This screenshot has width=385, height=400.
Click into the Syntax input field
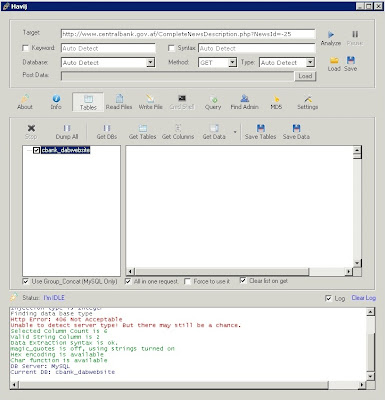(x=257, y=48)
